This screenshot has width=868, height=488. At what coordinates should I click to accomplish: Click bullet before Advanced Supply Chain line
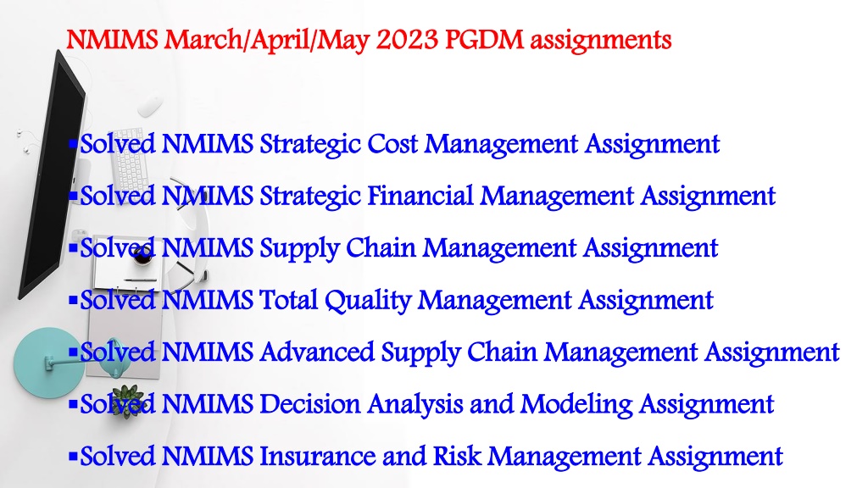(73, 352)
